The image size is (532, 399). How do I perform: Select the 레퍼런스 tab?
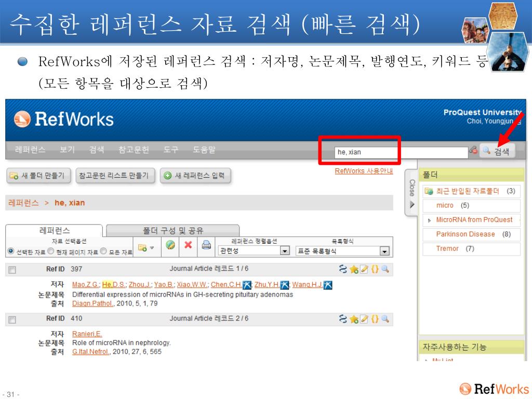coord(54,231)
